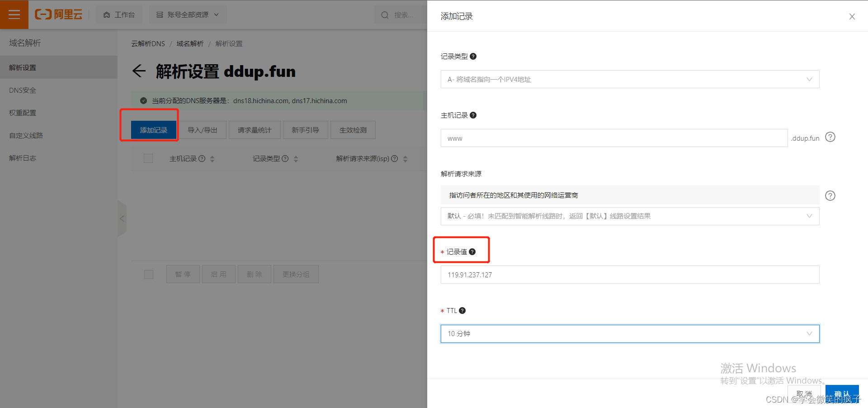Click the 记录值 IP address input
The image size is (868, 408).
pyautogui.click(x=630, y=275)
